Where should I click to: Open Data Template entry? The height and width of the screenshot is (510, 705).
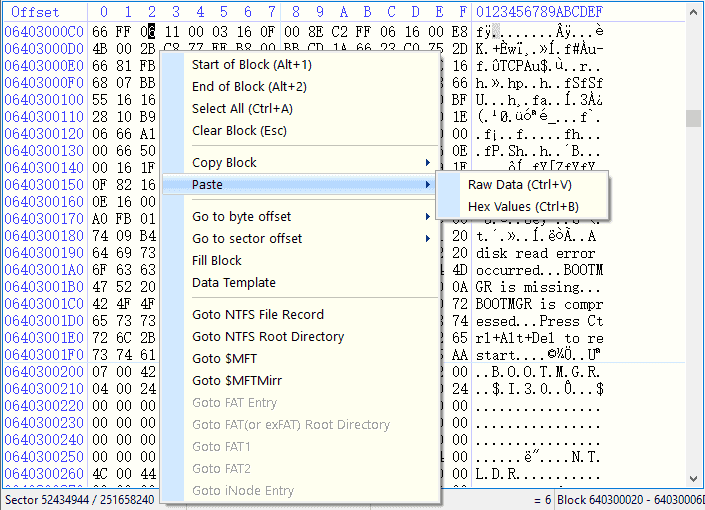[233, 283]
